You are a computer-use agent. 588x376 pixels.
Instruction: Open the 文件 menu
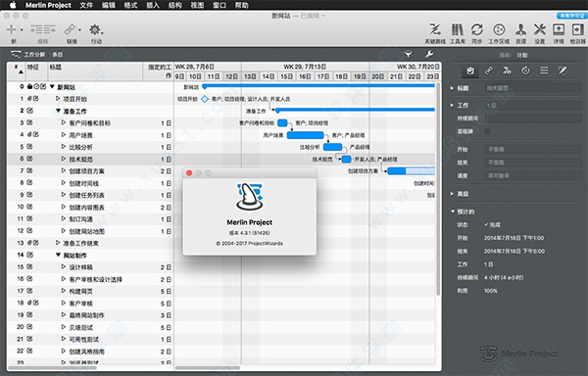[86, 5]
